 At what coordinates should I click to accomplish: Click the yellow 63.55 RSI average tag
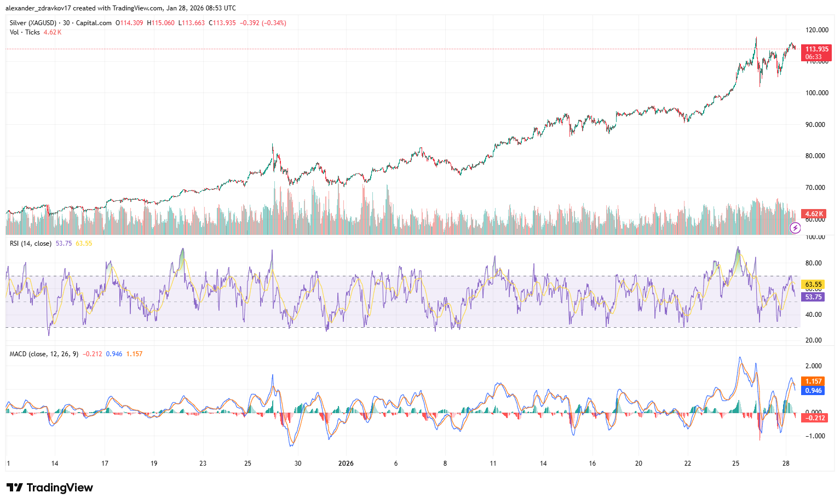[x=813, y=285]
